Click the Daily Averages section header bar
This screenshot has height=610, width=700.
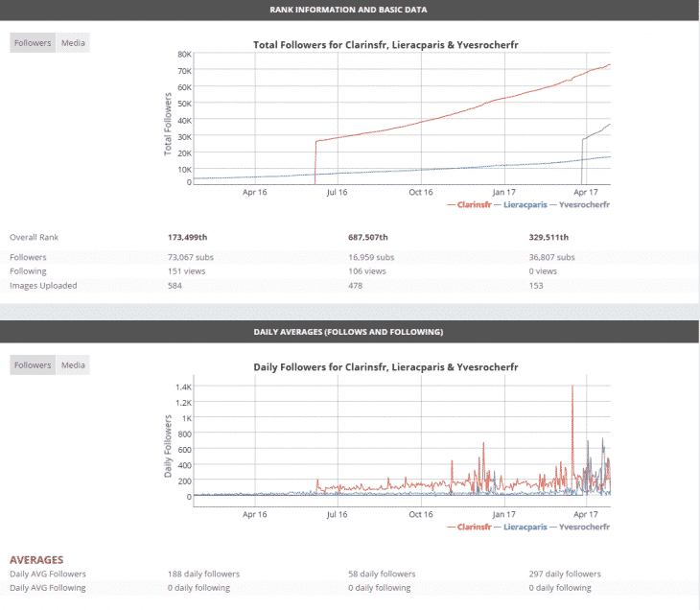pyautogui.click(x=349, y=331)
